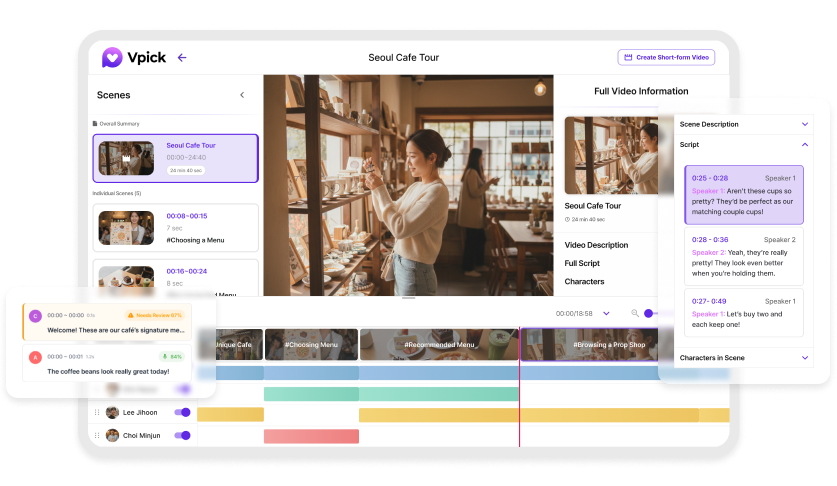Viewport: 837px width, 486px height.
Task: Click Create Short-form Video button
Action: [666, 58]
